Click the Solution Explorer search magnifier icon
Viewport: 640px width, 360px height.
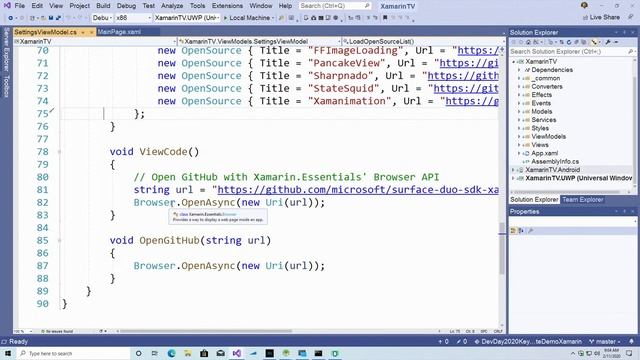(x=630, y=51)
